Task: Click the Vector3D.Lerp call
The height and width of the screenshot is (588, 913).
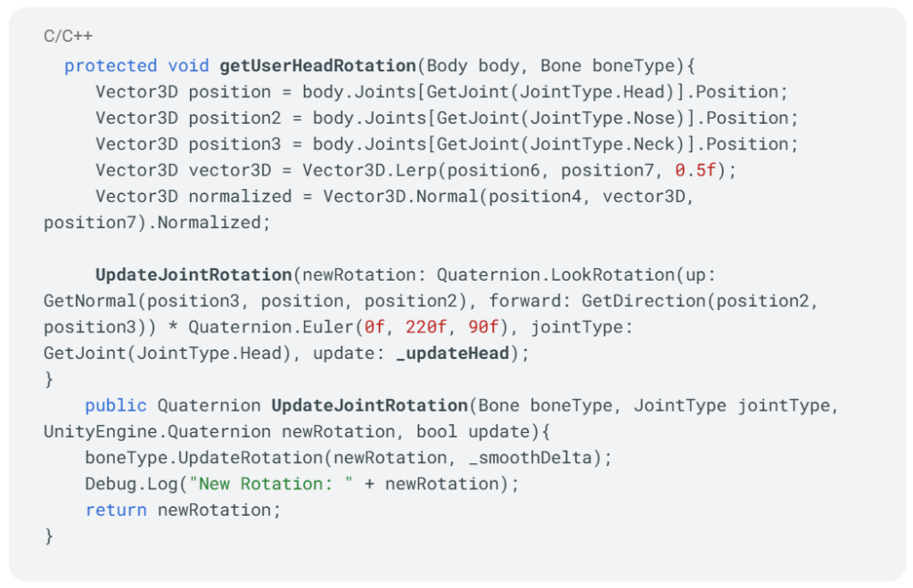Action: [369, 170]
